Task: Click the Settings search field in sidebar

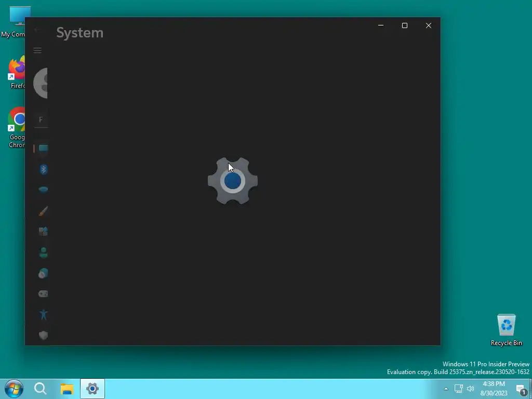Action: click(x=41, y=120)
